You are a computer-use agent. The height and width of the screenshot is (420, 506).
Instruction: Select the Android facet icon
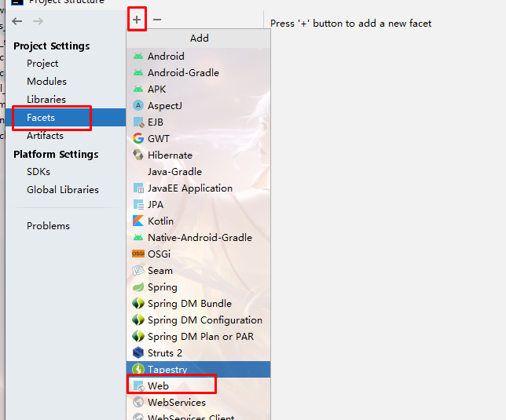pos(138,56)
